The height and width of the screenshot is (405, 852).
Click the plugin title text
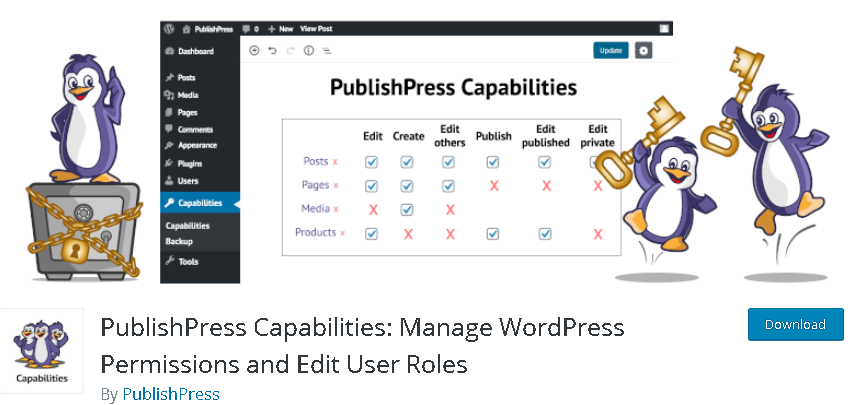pos(362,346)
